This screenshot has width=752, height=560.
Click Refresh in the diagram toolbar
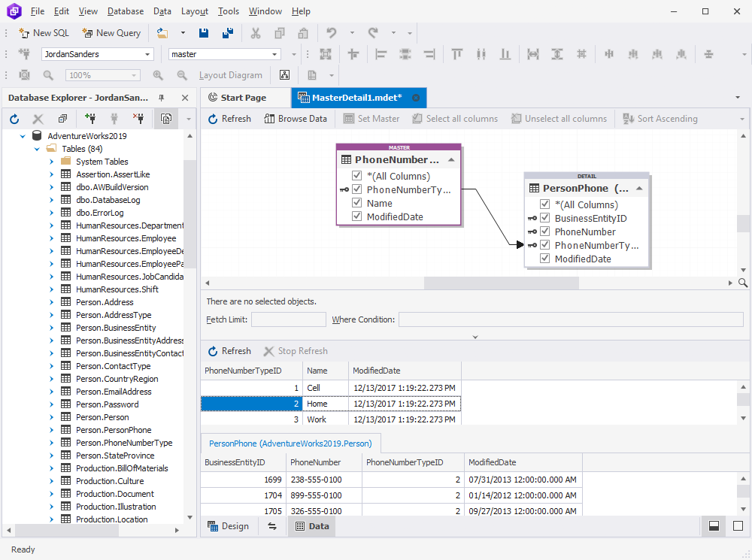click(x=229, y=119)
